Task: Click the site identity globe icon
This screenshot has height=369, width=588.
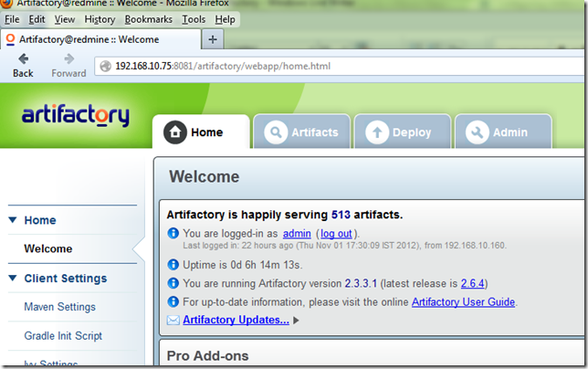Action: click(106, 66)
